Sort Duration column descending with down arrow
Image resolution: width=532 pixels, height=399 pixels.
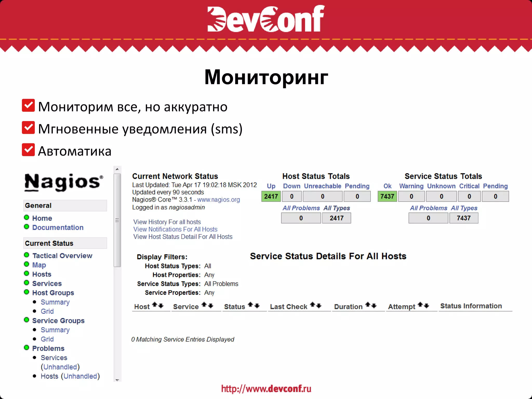pyautogui.click(x=374, y=306)
